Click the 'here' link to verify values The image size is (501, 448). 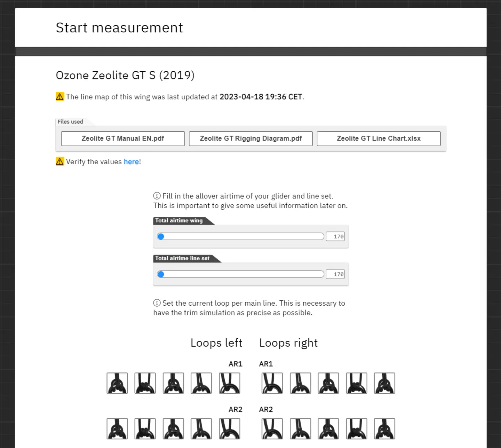[x=131, y=162]
